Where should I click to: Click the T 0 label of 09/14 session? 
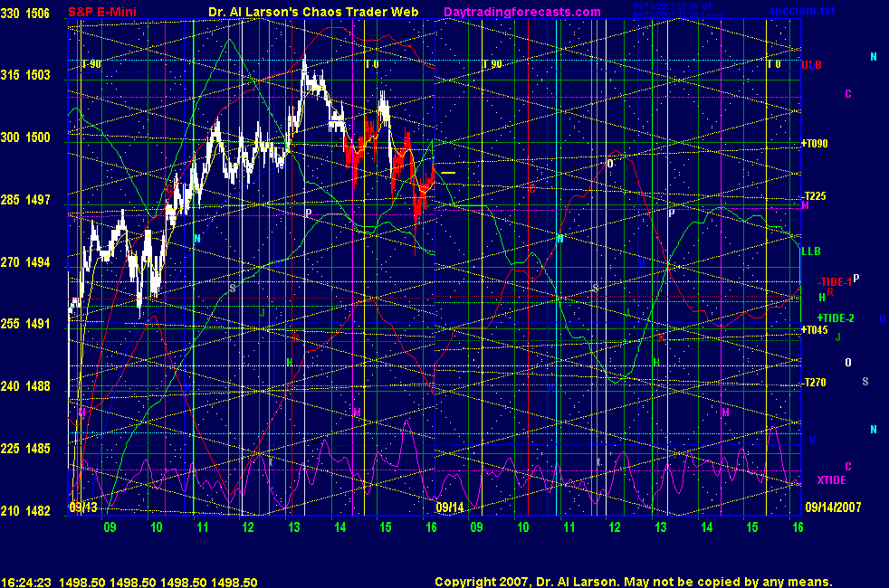pos(774,64)
